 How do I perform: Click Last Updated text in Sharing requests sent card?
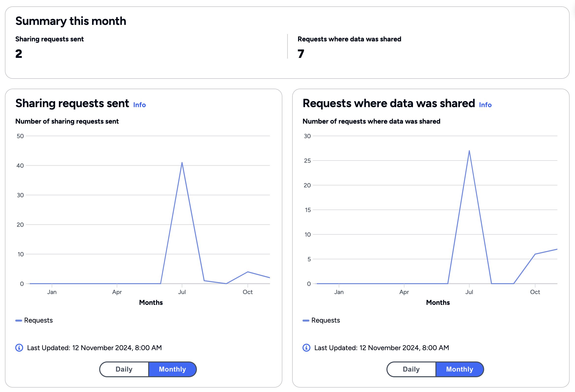click(94, 348)
